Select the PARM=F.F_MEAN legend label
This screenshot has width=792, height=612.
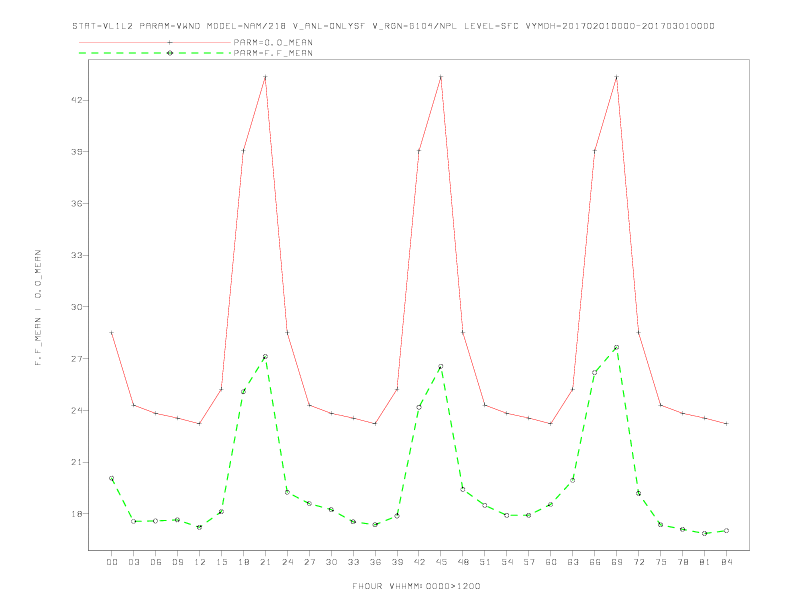[x=273, y=53]
